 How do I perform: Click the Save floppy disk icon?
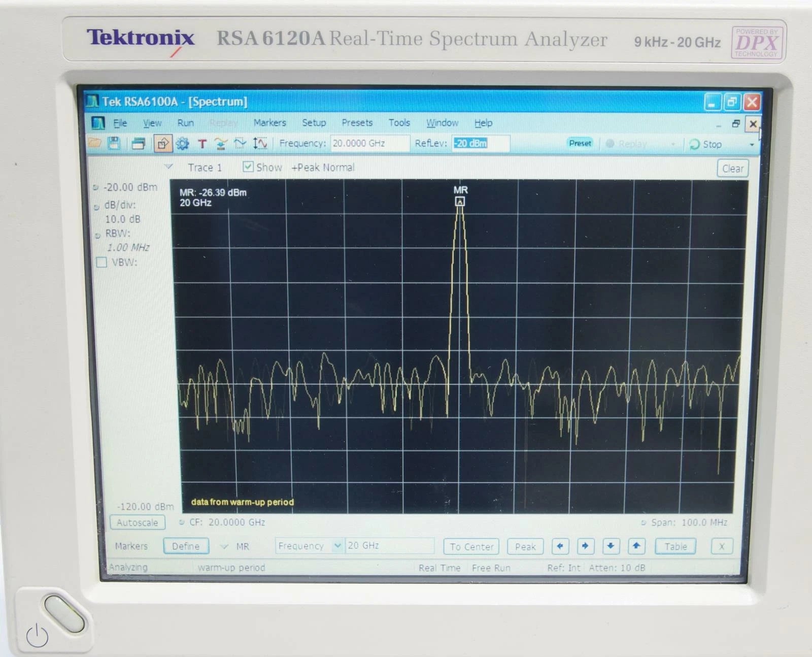[x=114, y=143]
